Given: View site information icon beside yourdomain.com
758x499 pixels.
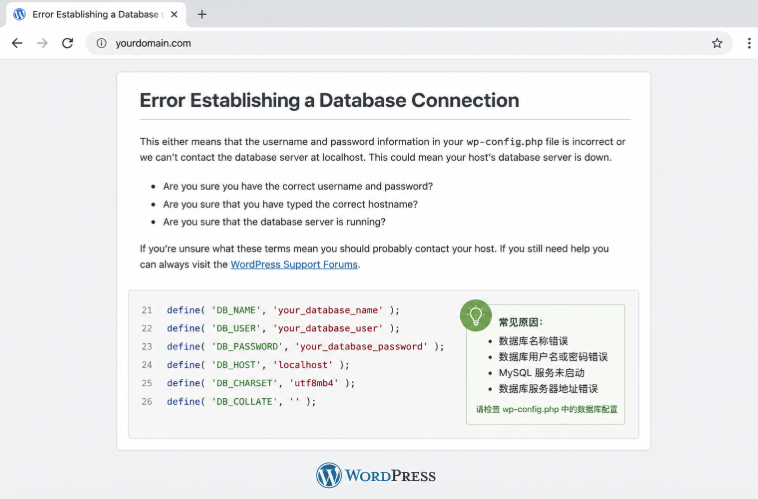Looking at the screenshot, I should point(101,43).
